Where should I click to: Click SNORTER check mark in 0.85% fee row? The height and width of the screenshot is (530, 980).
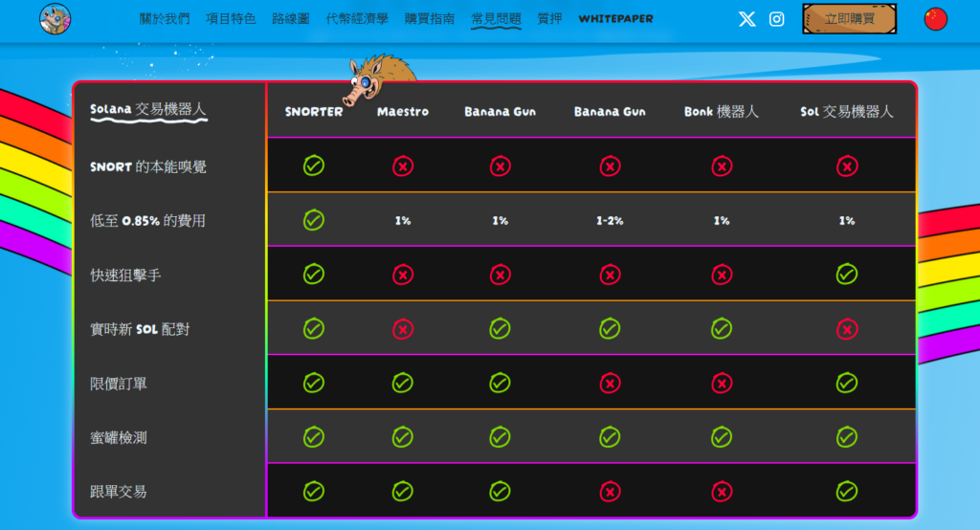314,220
